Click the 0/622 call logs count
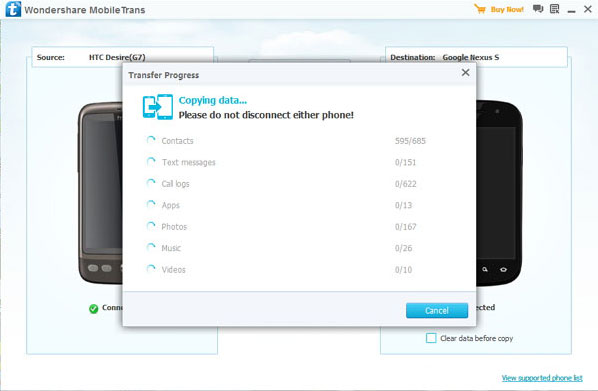Image resolution: width=598 pixels, height=391 pixels. coord(405,184)
